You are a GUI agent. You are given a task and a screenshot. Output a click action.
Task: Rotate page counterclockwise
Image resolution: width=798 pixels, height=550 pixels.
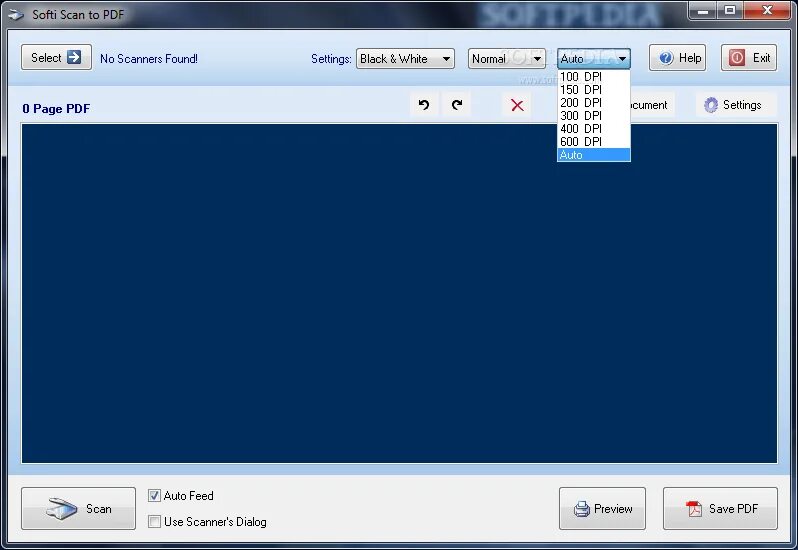point(424,105)
